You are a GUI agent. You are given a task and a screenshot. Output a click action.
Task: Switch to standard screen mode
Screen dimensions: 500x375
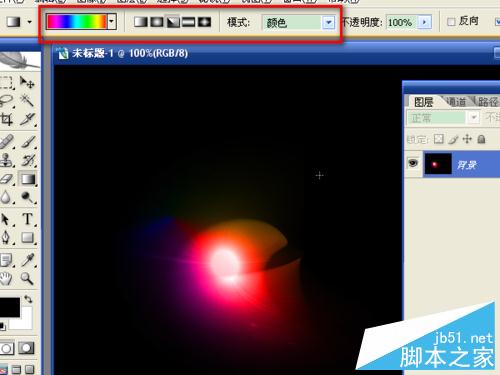pyautogui.click(x=3, y=370)
